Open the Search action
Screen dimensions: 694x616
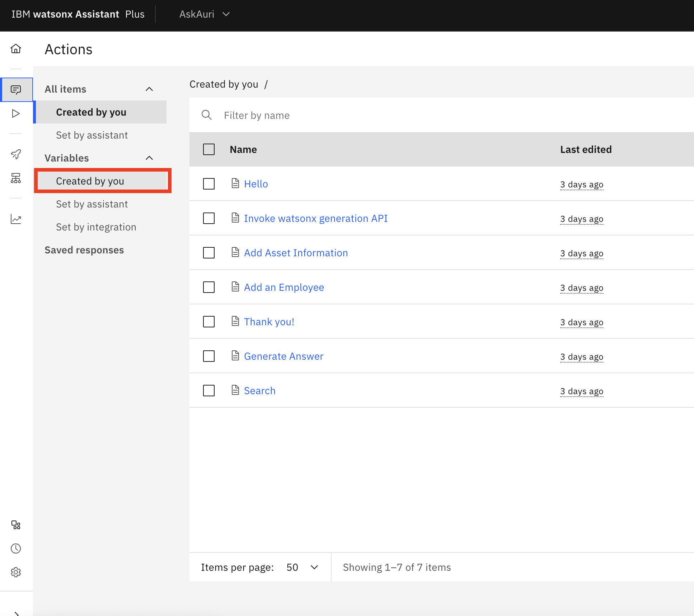click(260, 391)
